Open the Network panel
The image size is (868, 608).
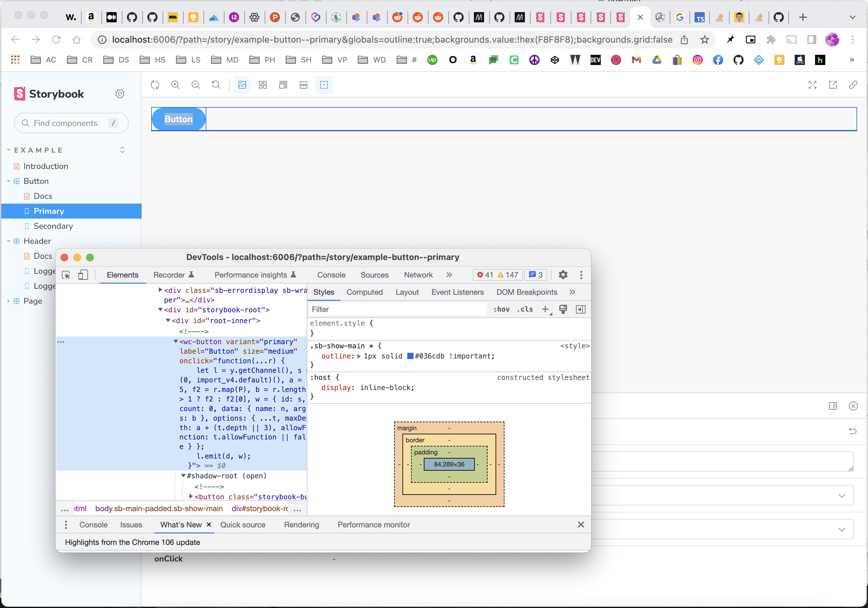(418, 275)
